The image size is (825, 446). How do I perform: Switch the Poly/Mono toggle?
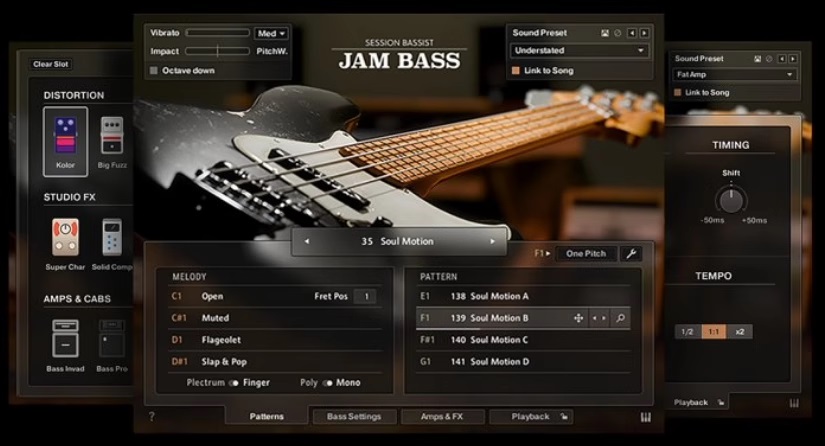[x=327, y=383]
